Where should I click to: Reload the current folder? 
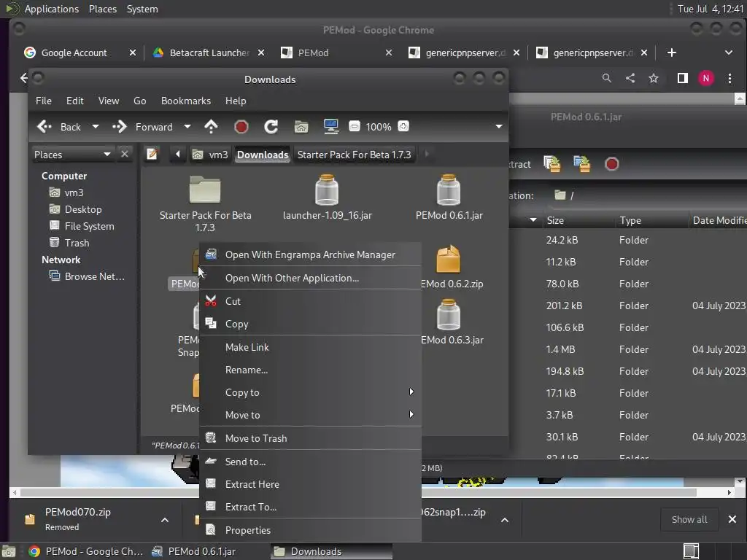[271, 127]
